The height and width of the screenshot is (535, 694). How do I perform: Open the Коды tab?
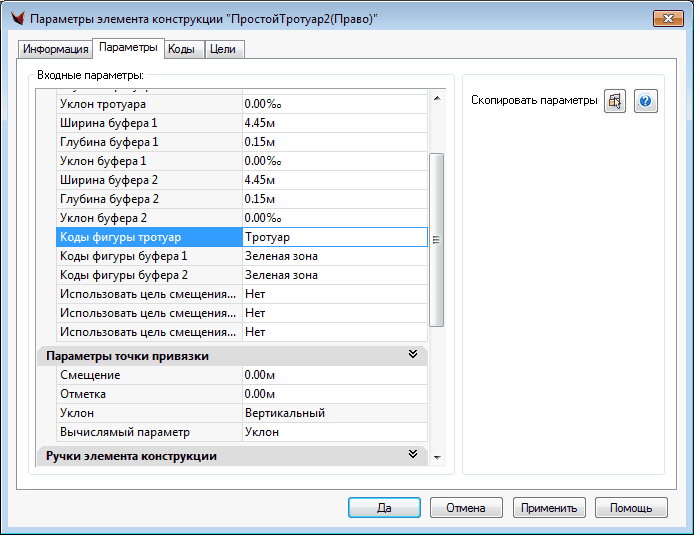click(181, 49)
